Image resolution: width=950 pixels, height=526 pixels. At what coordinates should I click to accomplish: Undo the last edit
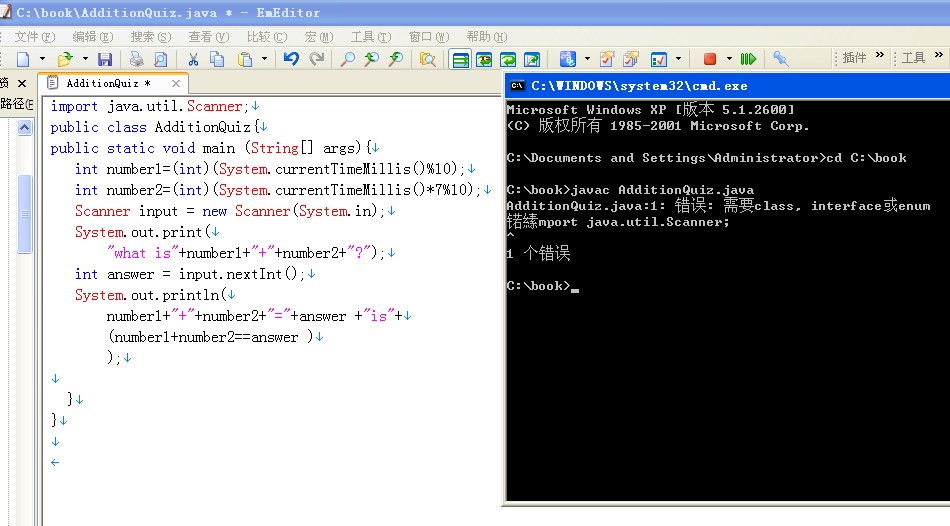coord(291,59)
